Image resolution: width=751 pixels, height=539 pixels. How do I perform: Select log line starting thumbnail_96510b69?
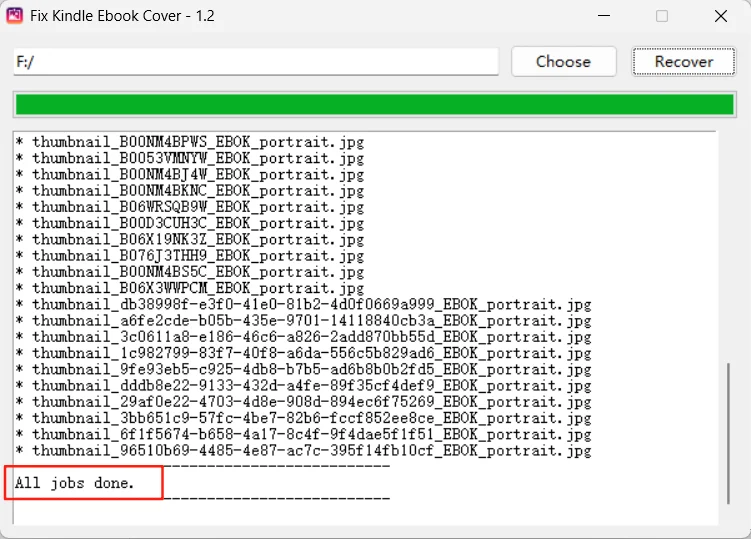pyautogui.click(x=304, y=451)
